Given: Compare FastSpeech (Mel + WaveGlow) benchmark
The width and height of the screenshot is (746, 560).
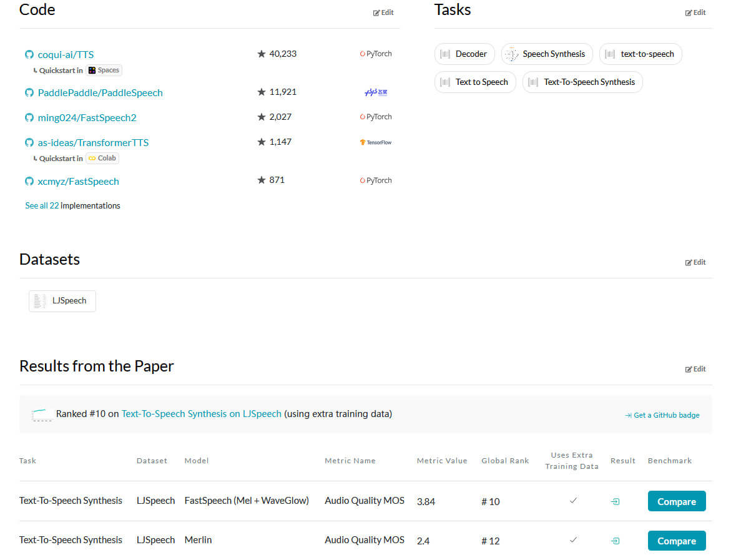Looking at the screenshot, I should [677, 501].
